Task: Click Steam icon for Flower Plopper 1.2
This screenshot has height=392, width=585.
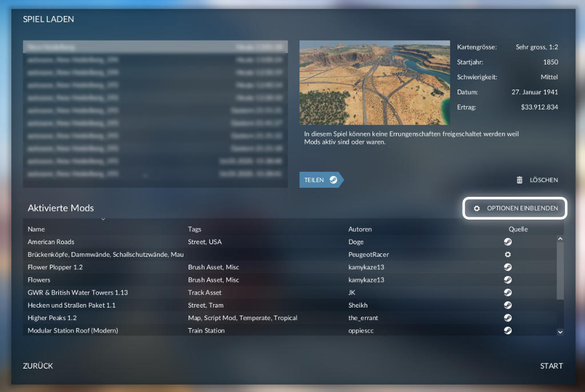Action: coord(507,267)
